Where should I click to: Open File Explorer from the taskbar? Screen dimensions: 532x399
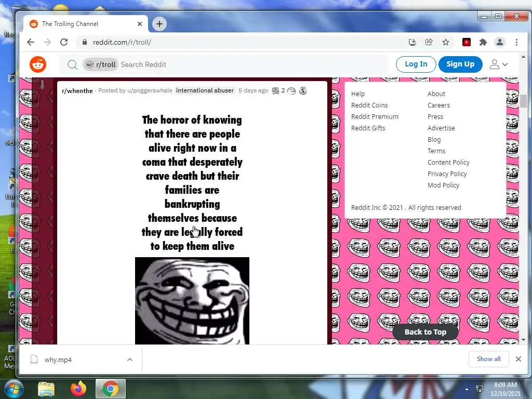click(46, 389)
